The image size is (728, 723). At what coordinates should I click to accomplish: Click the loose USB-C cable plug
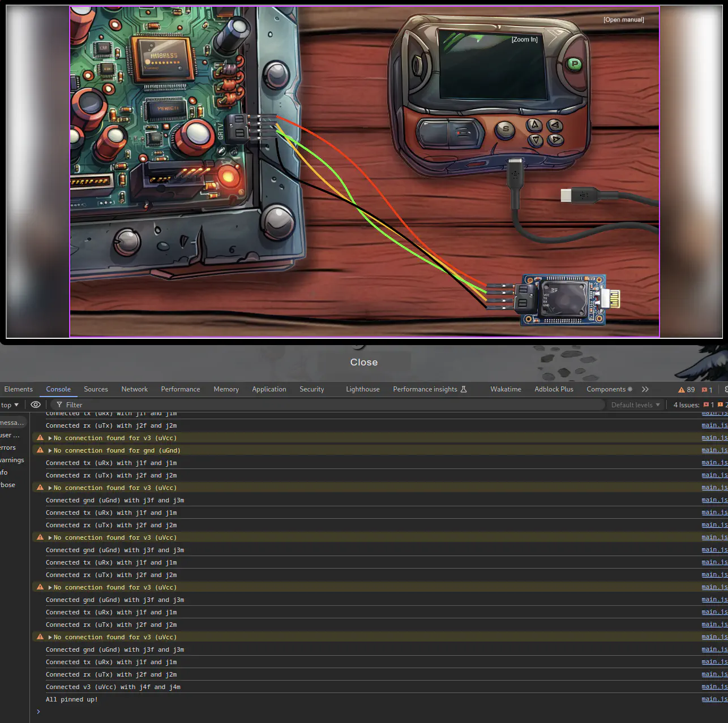pos(580,195)
